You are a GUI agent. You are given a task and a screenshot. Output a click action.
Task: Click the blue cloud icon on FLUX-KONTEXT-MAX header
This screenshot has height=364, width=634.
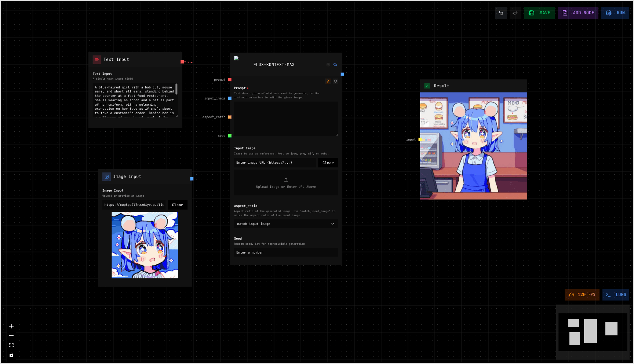tap(335, 65)
